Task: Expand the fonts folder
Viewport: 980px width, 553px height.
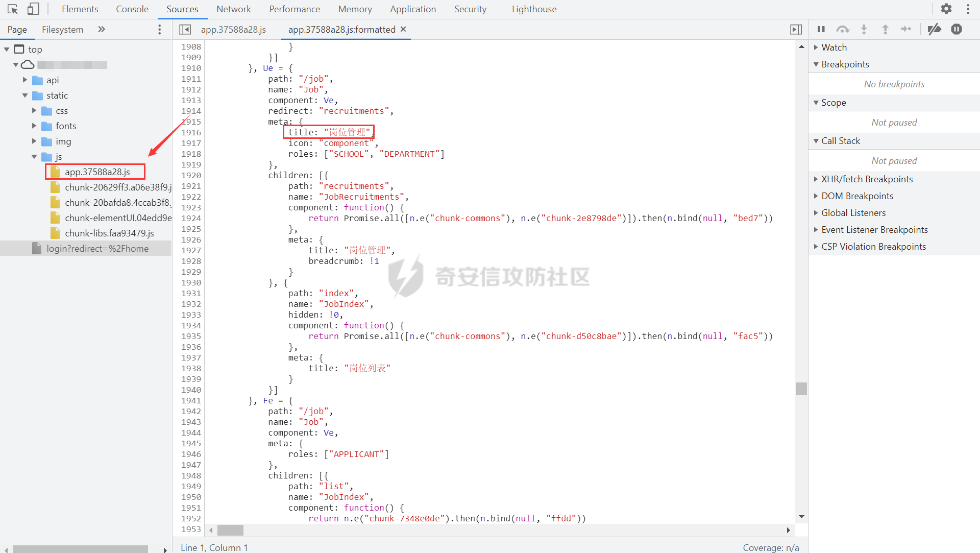Action: (x=34, y=126)
